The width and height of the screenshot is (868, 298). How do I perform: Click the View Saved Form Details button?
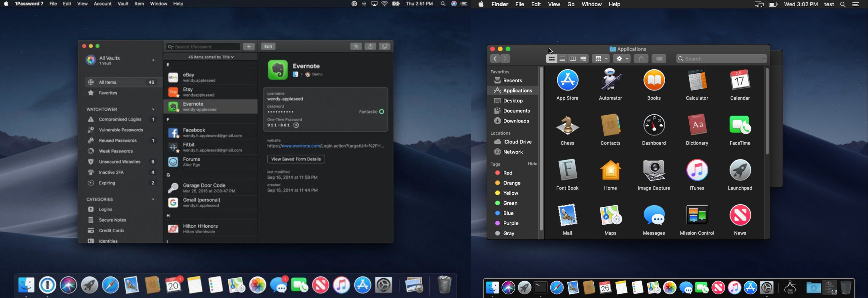(x=296, y=159)
